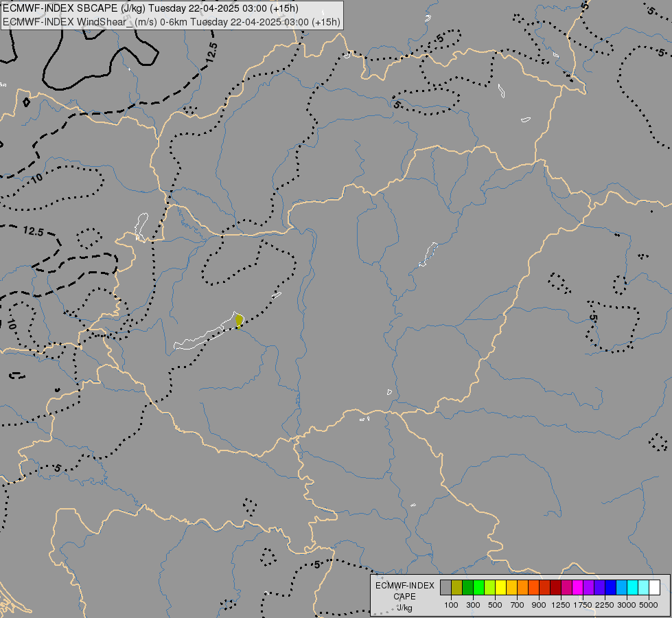Click the legend value '1250'

click(x=561, y=605)
